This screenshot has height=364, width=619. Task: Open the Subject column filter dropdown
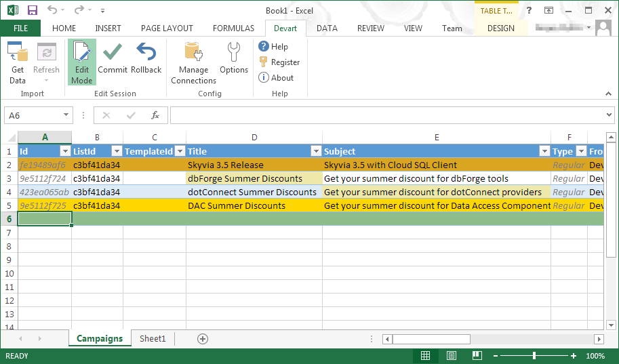click(x=544, y=151)
